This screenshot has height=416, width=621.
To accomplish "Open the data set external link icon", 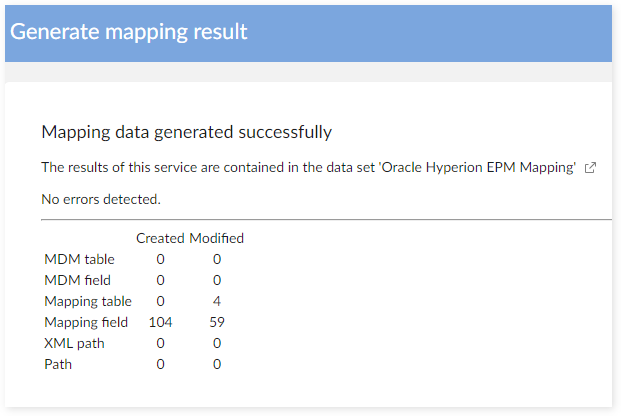I will click(x=590, y=168).
